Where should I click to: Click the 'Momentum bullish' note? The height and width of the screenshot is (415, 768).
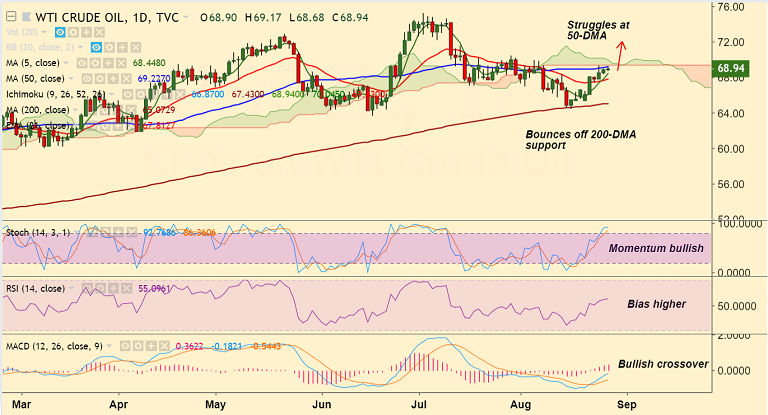pyautogui.click(x=656, y=248)
